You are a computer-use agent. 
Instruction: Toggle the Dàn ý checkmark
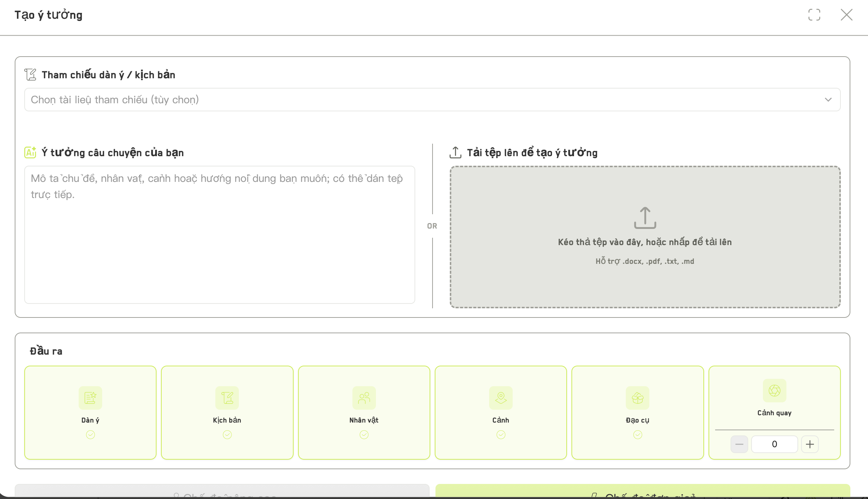(90, 435)
